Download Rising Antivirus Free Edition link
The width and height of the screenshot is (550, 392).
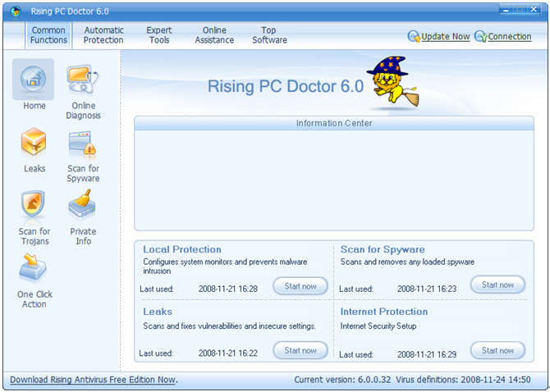point(93,380)
